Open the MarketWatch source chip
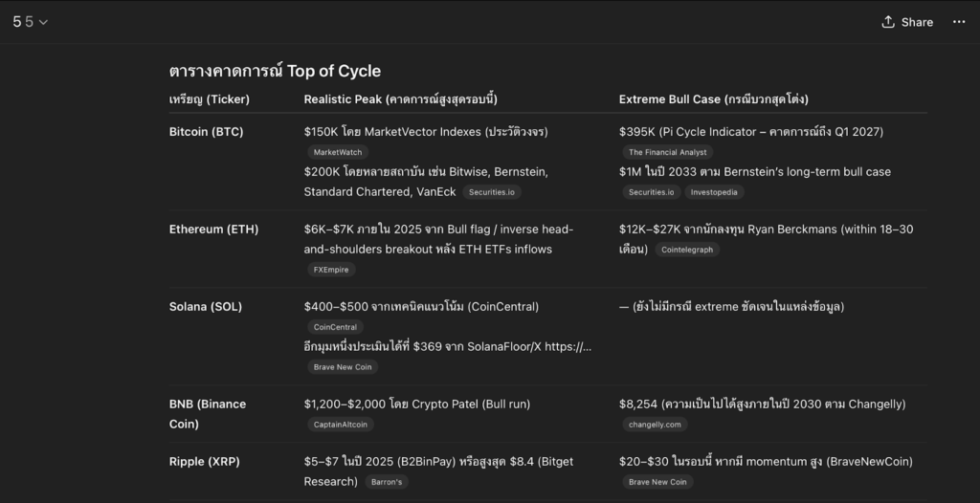 click(x=338, y=152)
